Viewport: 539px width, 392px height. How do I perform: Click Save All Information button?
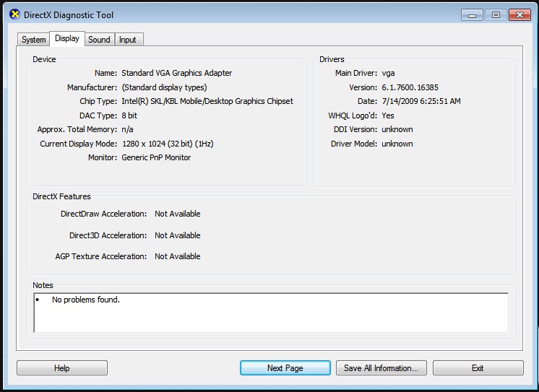[381, 368]
